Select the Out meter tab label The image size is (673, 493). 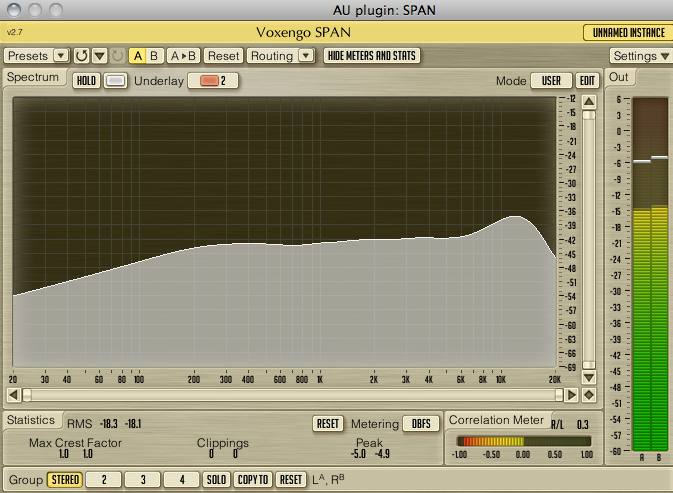(x=618, y=77)
